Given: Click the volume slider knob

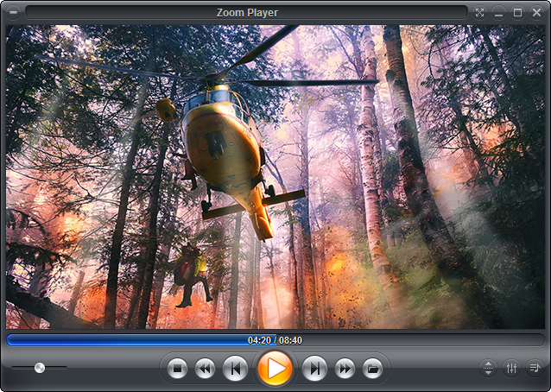Looking at the screenshot, I should [40, 368].
